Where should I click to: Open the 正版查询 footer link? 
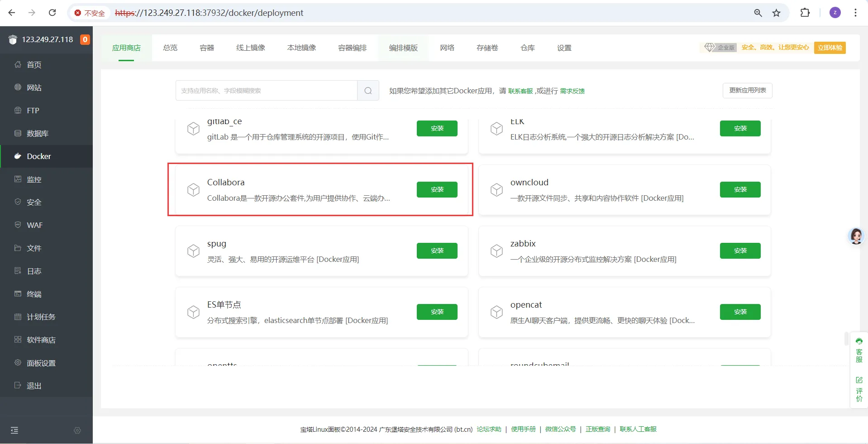[598, 429]
